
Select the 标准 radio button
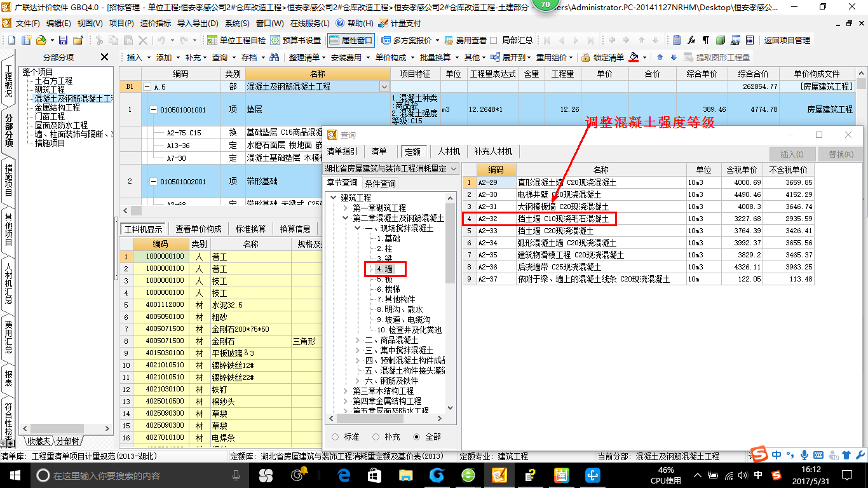click(x=335, y=437)
